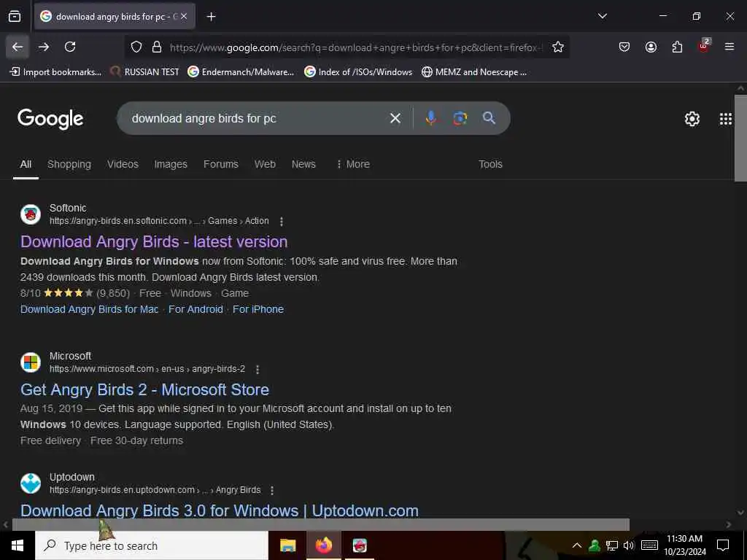Open Endermanch/Malware bookmark
Screen dimensions: 747x560
[241, 72]
